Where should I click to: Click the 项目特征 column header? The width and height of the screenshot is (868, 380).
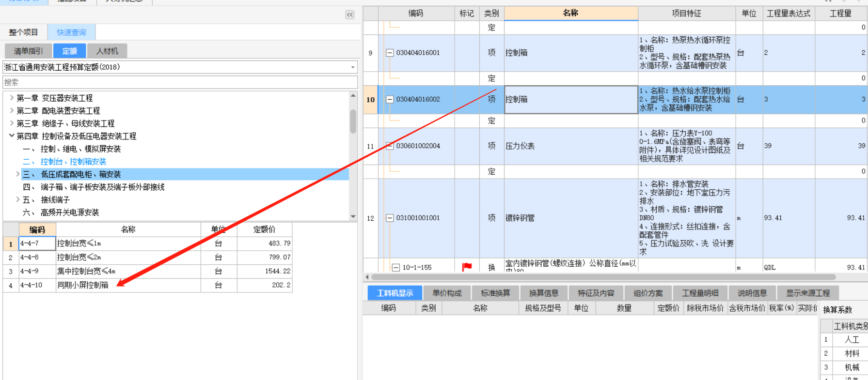click(686, 14)
